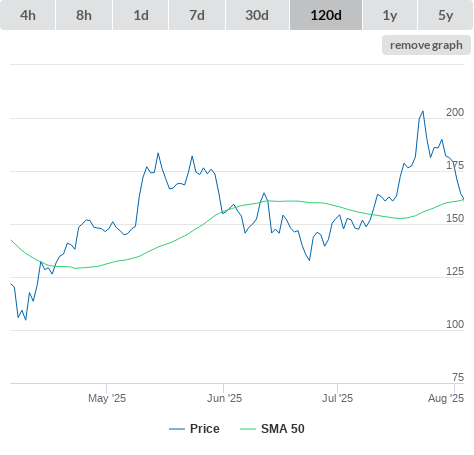Click the price peak near 200

pos(423,111)
